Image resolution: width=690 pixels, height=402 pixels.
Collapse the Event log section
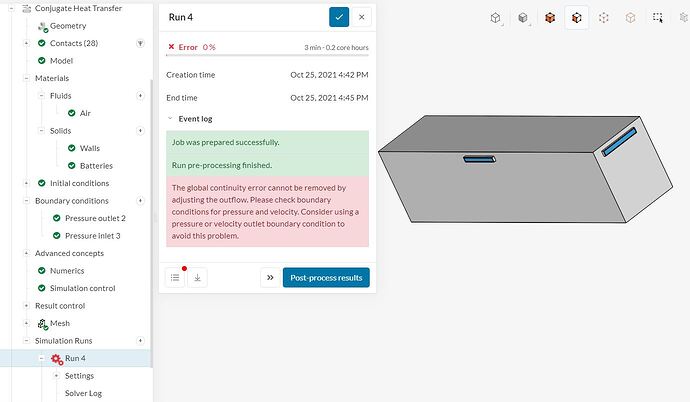(170, 119)
